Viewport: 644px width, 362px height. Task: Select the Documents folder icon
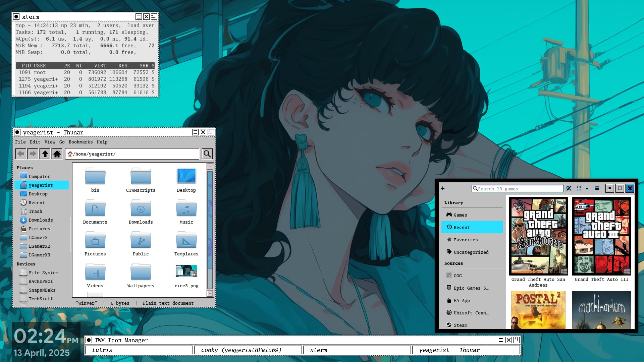[95, 208]
